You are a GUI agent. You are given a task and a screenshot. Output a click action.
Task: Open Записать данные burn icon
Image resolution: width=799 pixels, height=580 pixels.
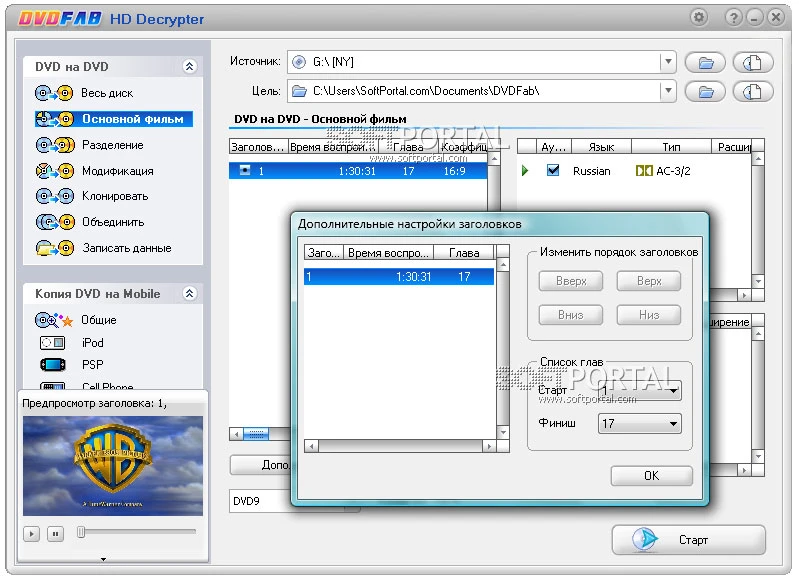click(x=54, y=248)
